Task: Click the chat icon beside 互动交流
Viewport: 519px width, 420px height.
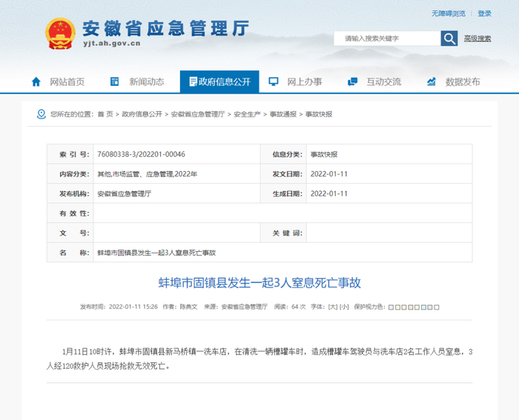Action: click(x=352, y=82)
